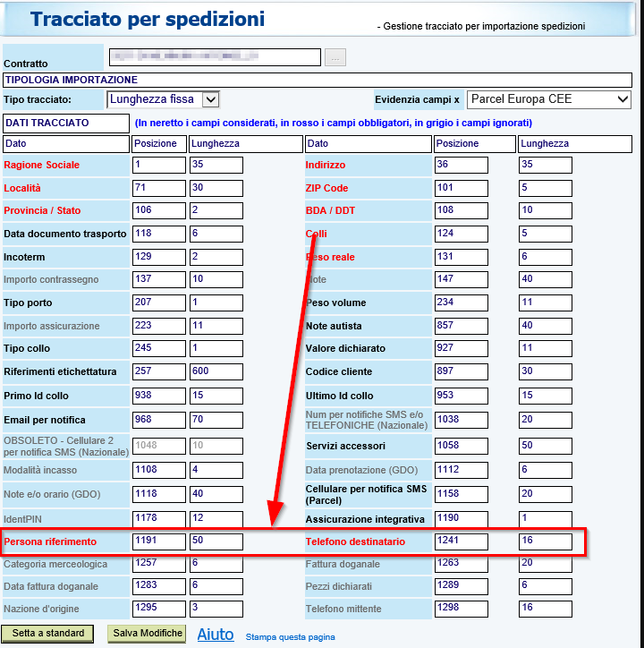644x648 pixels.
Task: Click Tipo porto Posizione field
Action: pos(159,303)
